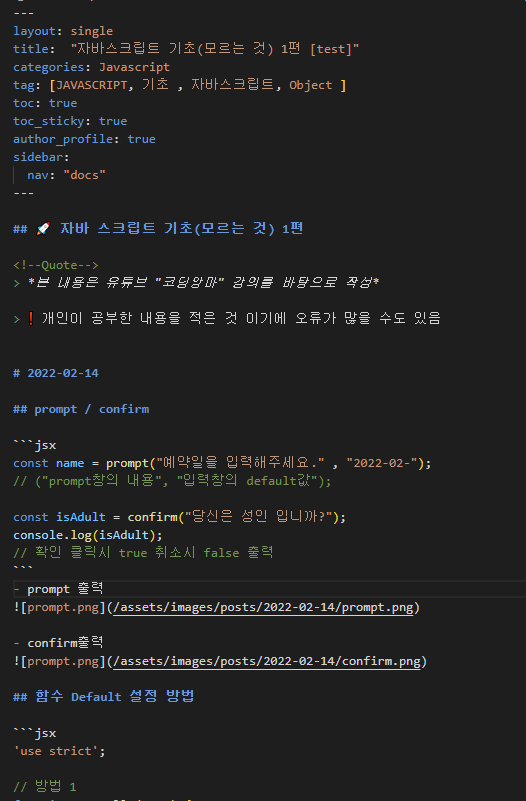Click the title value ending with [test]
526x801 pixels.
click(214, 49)
